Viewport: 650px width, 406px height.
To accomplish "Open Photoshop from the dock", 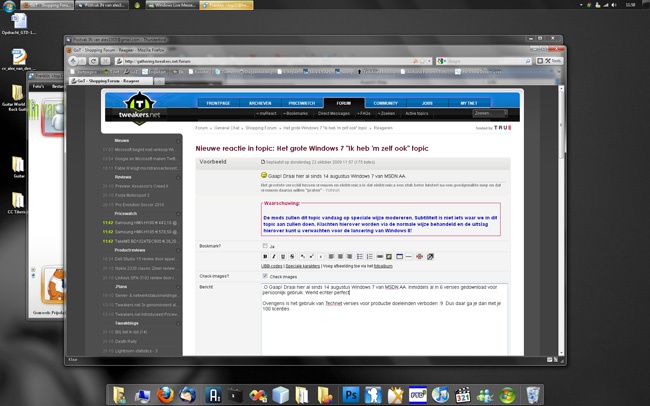I will tap(350, 395).
